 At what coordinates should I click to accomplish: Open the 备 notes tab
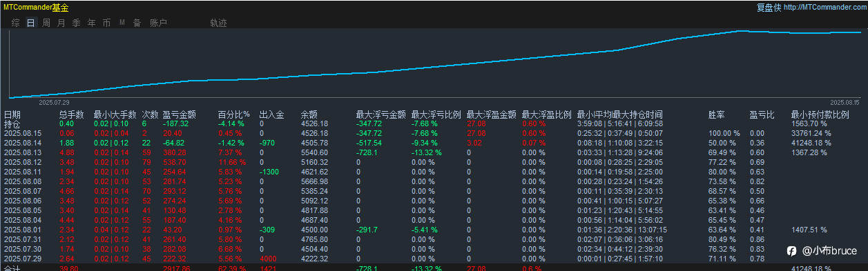point(137,23)
